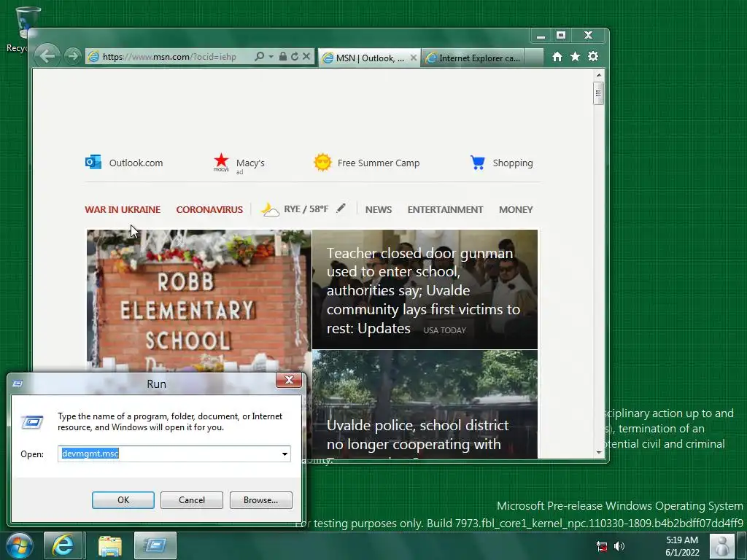This screenshot has width=747, height=560.
Task: Minimize the Internet Explorer window
Action: pos(541,36)
